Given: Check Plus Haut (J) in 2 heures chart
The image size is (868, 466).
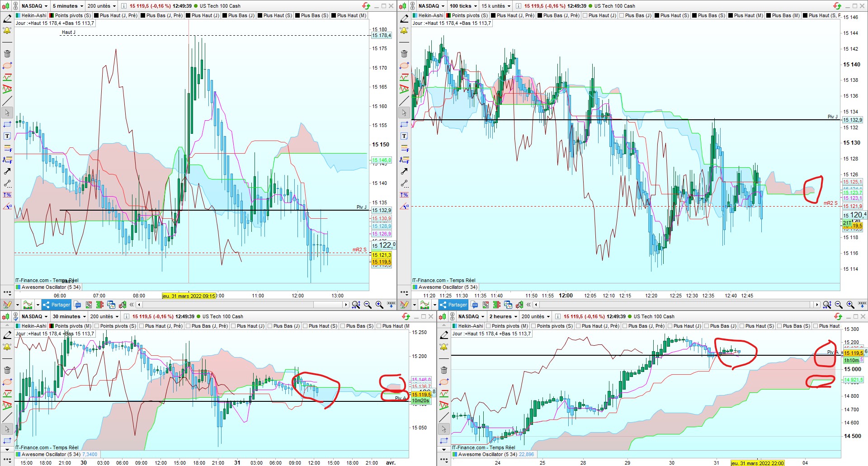Looking at the screenshot, I should pyautogui.click(x=670, y=326).
